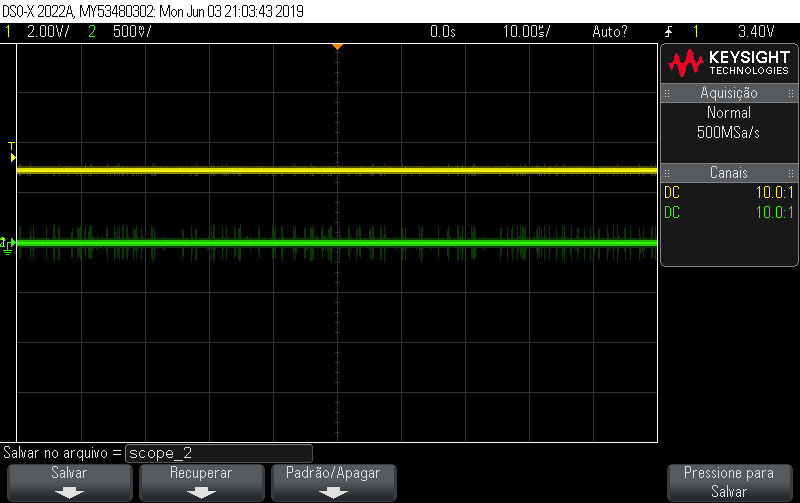
Task: Select the green channel 2 ground marker
Action: pos(8,245)
